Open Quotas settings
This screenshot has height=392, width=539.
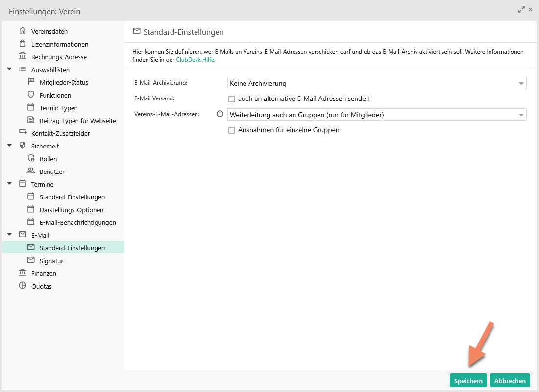(x=41, y=286)
